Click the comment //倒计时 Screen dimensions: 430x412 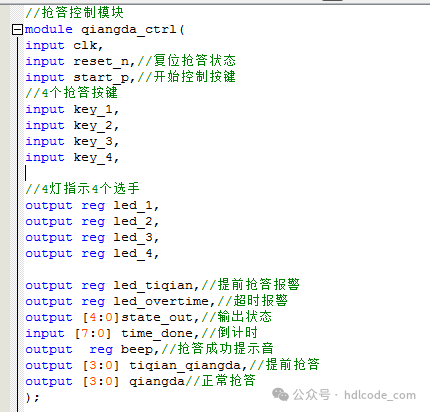(230, 333)
